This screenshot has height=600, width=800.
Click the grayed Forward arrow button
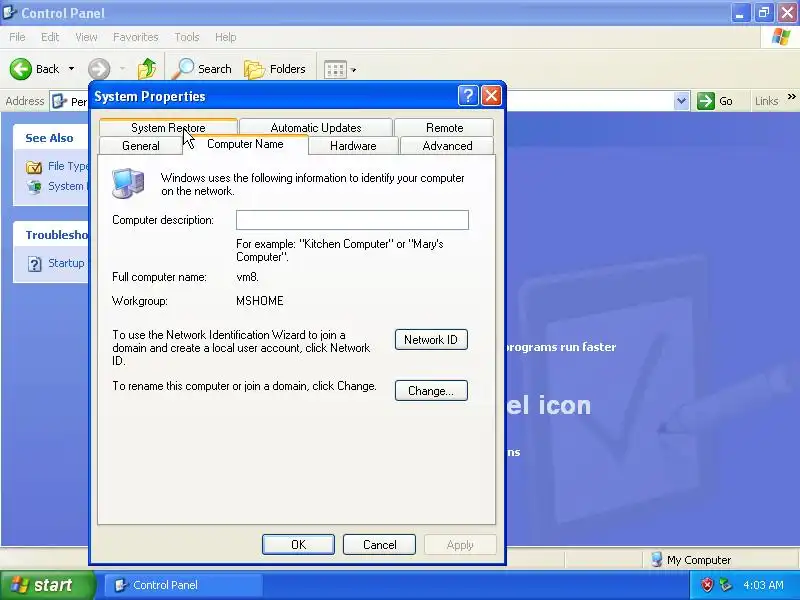[99, 69]
